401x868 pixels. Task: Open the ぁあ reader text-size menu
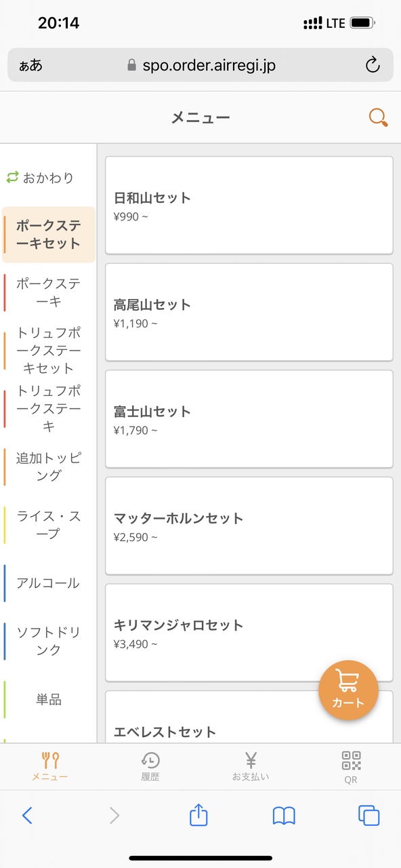pos(30,65)
